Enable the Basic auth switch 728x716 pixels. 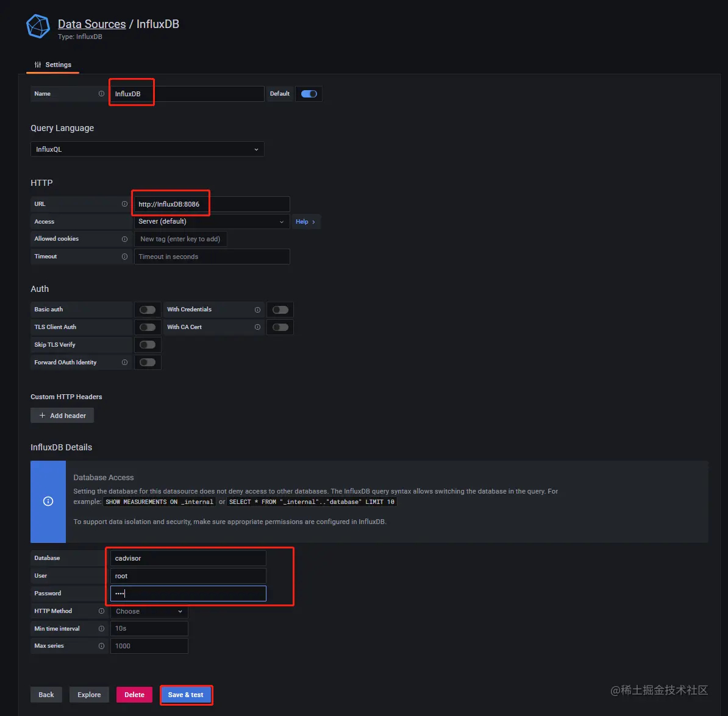[148, 310]
